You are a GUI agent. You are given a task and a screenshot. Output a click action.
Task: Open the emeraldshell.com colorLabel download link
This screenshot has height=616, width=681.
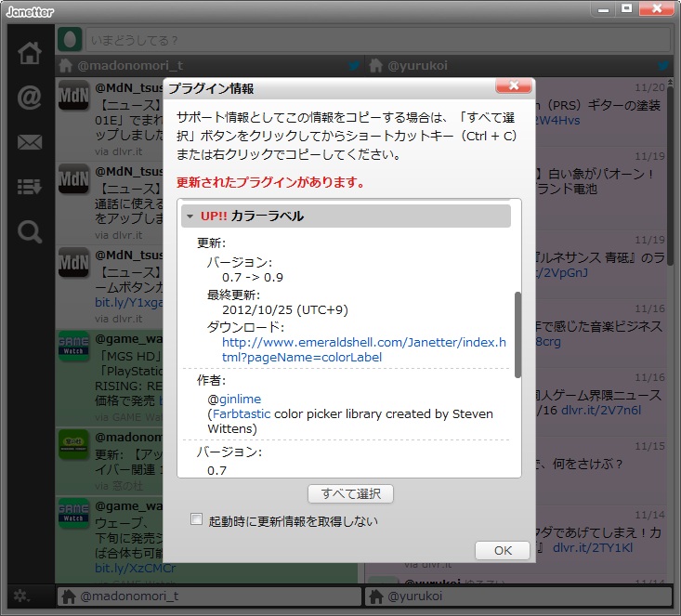(x=364, y=349)
